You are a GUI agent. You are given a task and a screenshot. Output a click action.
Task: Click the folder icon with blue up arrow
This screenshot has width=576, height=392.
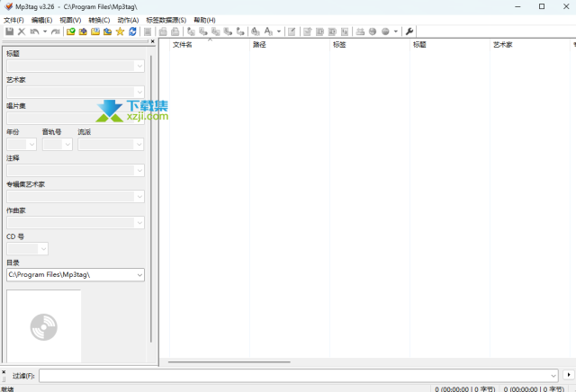click(x=108, y=31)
